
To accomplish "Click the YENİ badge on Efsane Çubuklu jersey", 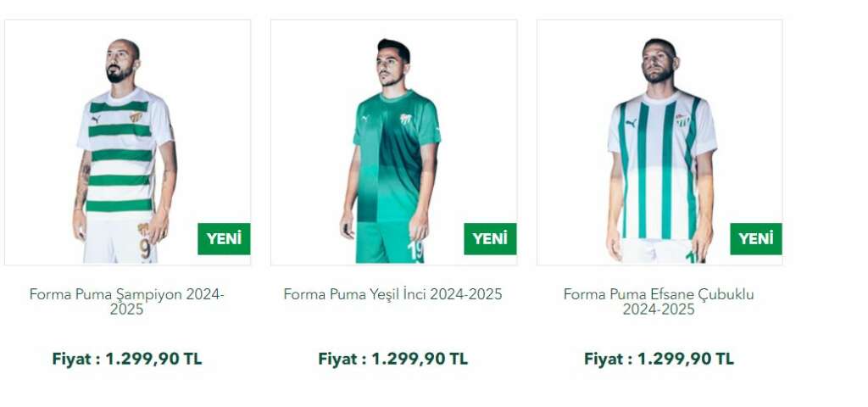I will 755,238.
